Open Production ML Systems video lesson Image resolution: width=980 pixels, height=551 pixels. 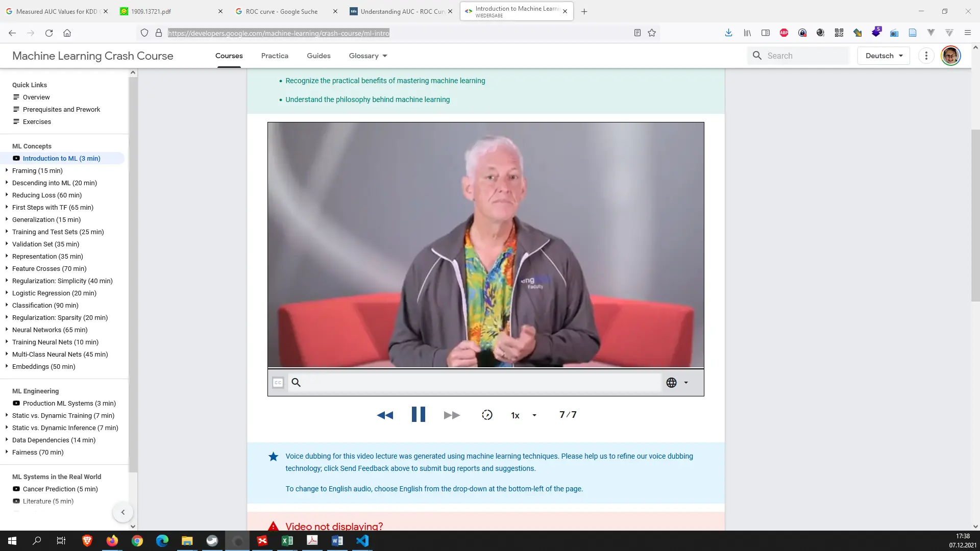(69, 404)
